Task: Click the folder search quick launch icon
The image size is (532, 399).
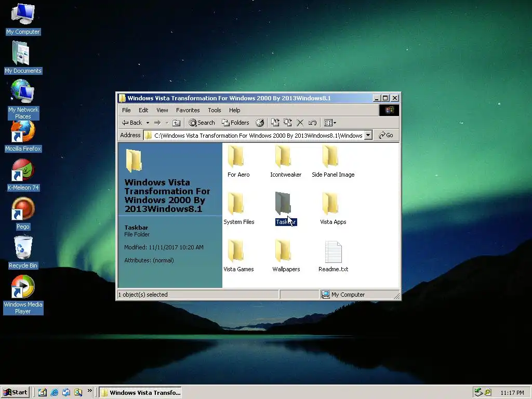Action: click(78, 392)
